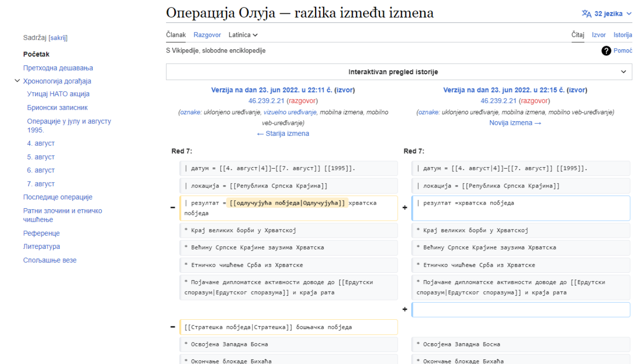Select the Čitaj tab

point(578,35)
